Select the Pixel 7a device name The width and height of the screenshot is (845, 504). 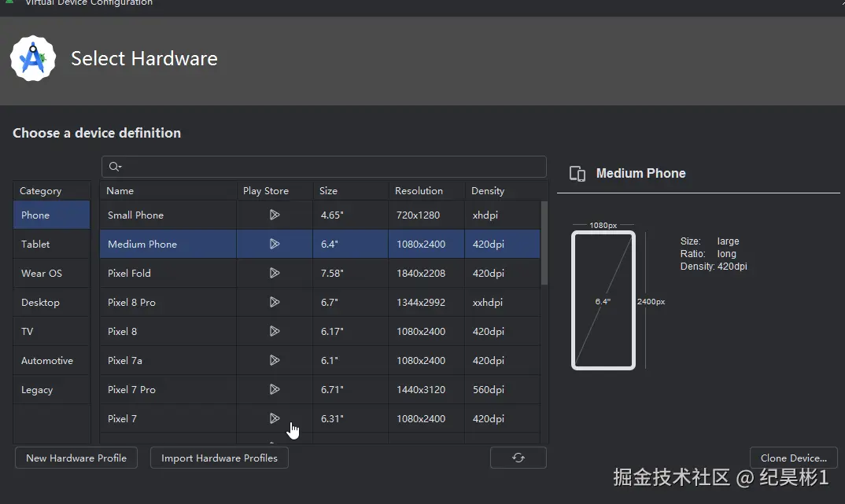pos(125,360)
